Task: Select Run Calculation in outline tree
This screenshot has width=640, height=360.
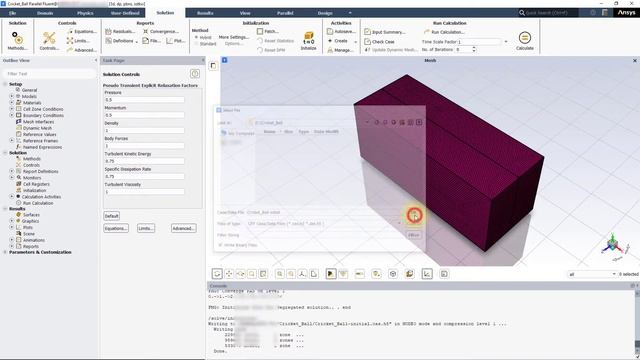Action: coord(38,203)
